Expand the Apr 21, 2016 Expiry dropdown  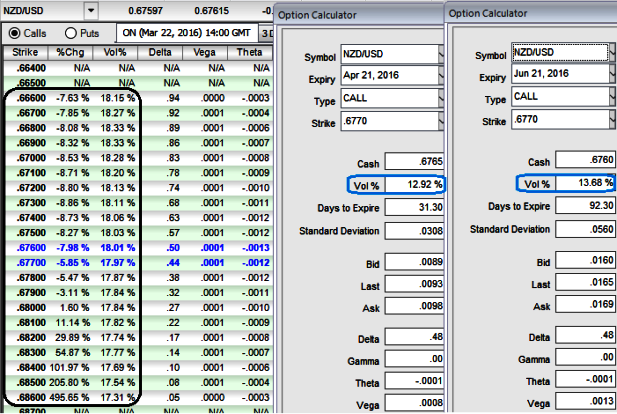(441, 76)
